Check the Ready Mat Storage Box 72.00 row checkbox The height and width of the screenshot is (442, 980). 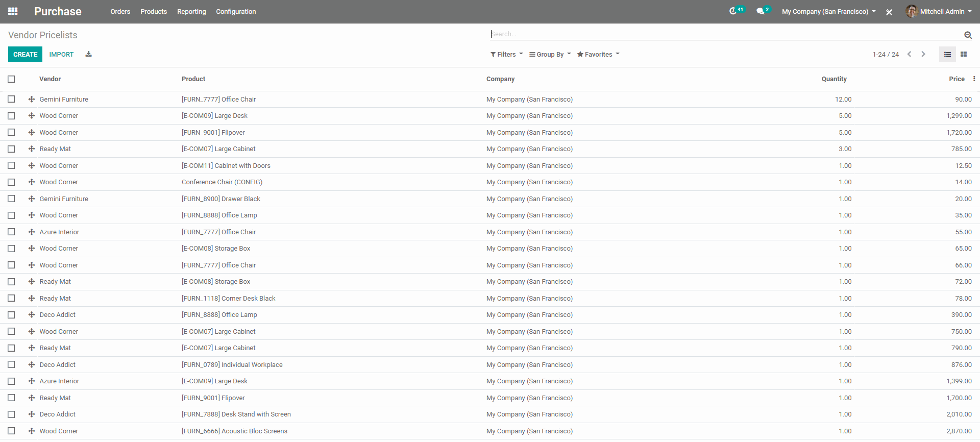pyautogui.click(x=11, y=282)
